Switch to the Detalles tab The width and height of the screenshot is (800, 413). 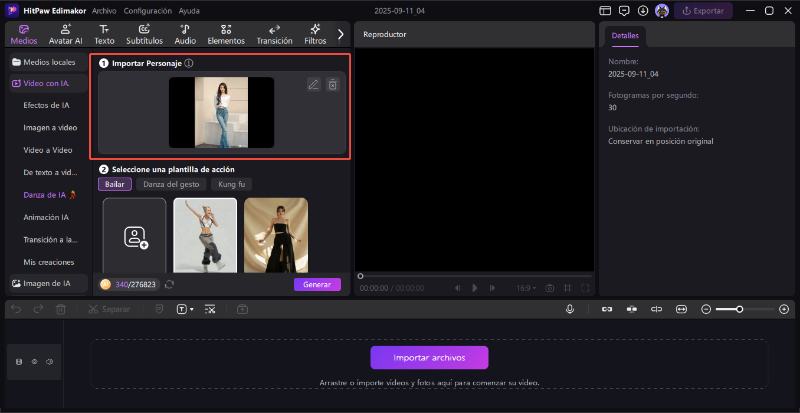point(625,36)
